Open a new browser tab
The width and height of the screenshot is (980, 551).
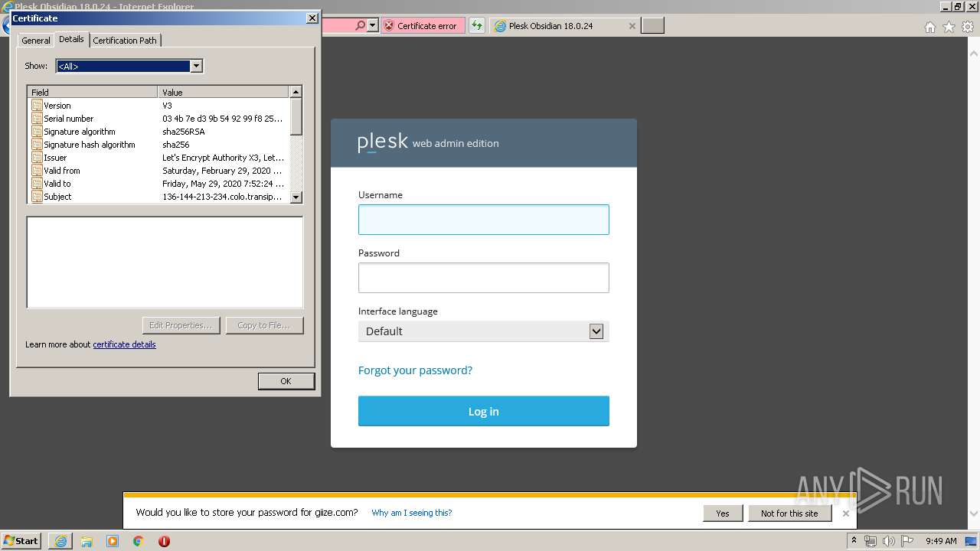point(652,25)
